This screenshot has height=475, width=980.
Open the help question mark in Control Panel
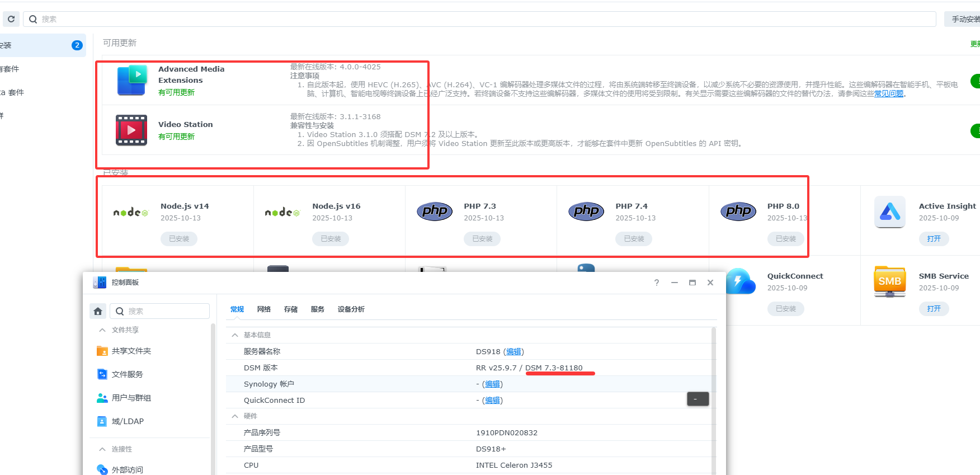[657, 283]
